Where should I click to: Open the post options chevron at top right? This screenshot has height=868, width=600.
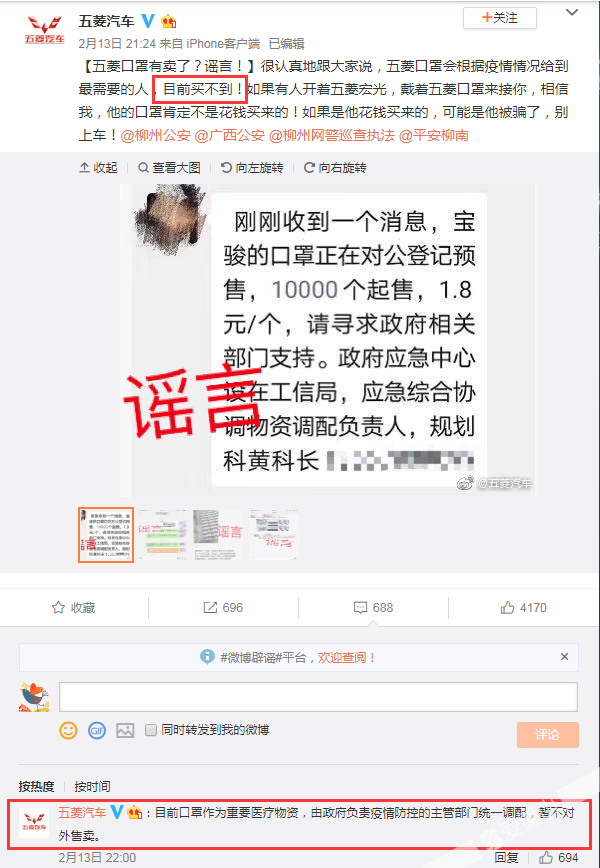(x=571, y=13)
